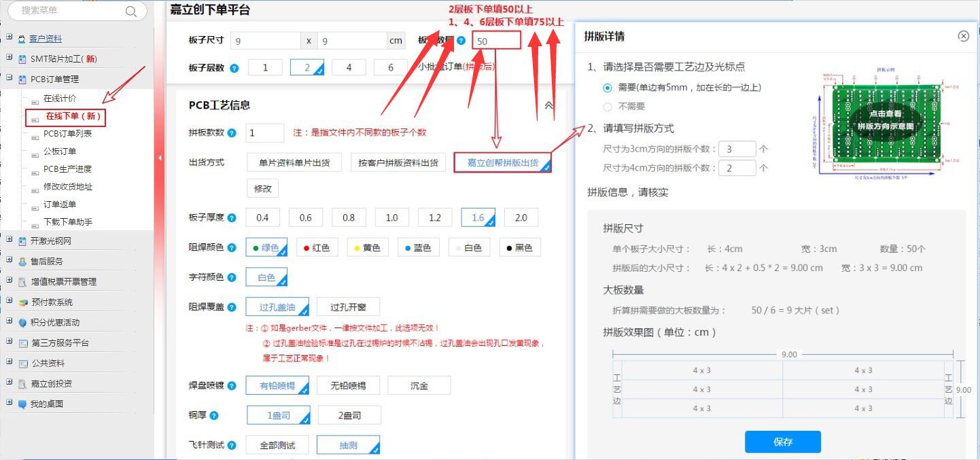Pick 蓝色 solder mask color
980x460 pixels.
point(418,248)
